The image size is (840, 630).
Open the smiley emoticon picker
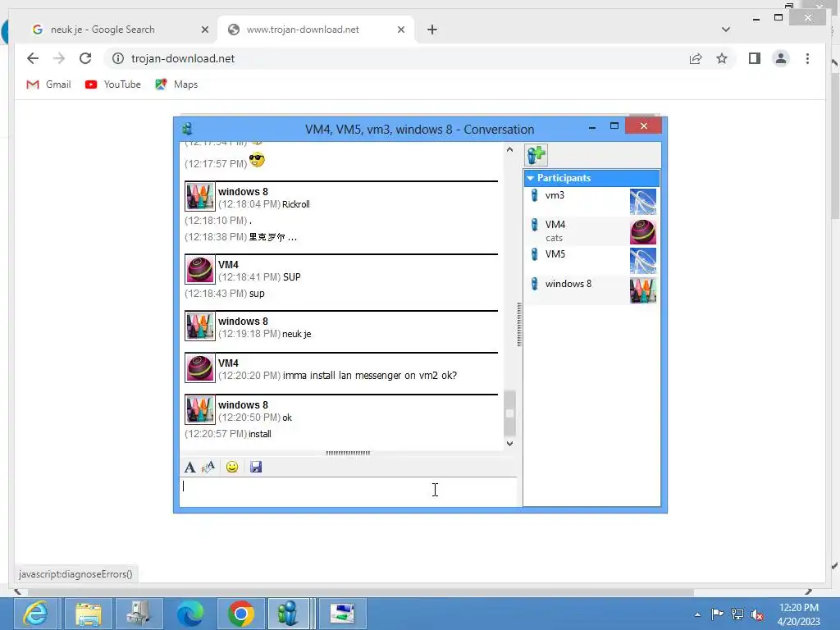pyautogui.click(x=232, y=467)
